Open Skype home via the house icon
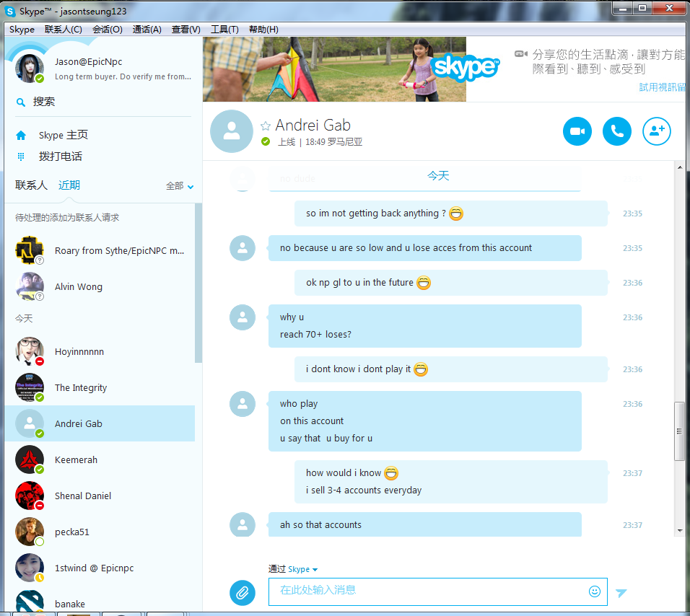 point(21,136)
